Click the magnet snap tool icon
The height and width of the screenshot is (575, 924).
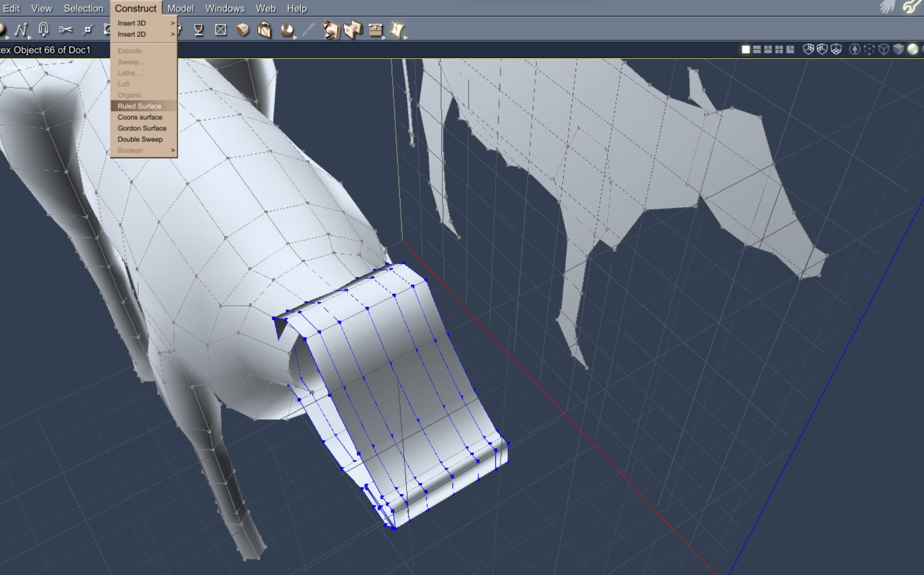point(43,29)
